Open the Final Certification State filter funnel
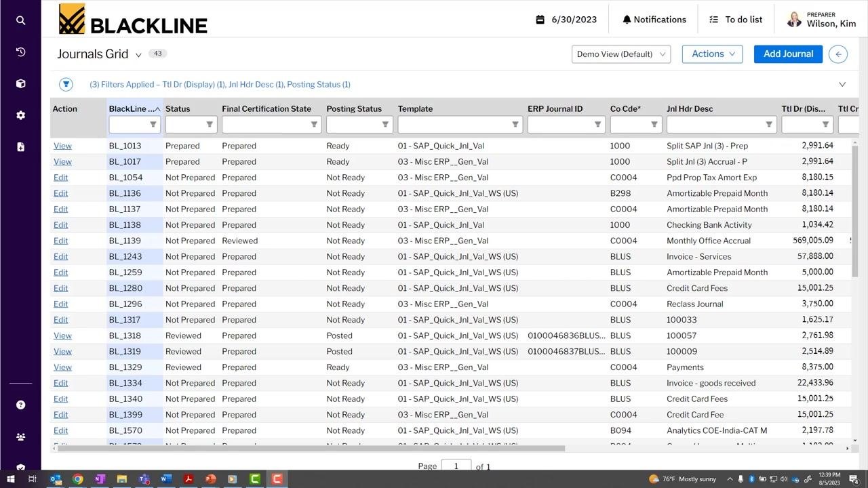 (x=314, y=124)
